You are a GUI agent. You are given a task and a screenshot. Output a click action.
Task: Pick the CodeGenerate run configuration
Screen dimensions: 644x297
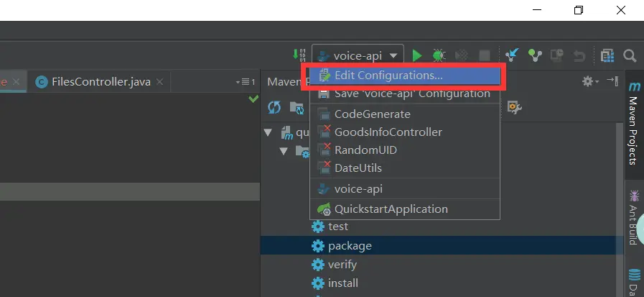404,114
